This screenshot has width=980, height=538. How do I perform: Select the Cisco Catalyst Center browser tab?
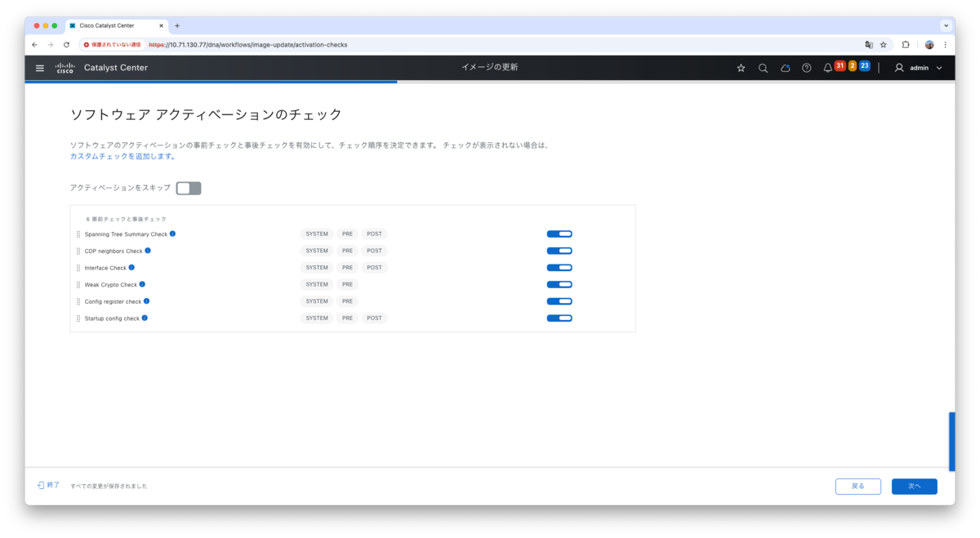(115, 25)
